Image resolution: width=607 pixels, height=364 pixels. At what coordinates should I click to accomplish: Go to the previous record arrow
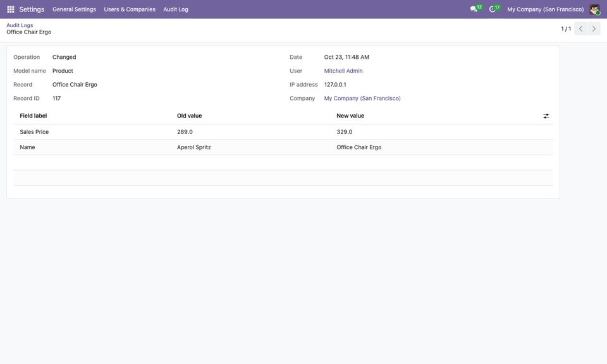580,28
